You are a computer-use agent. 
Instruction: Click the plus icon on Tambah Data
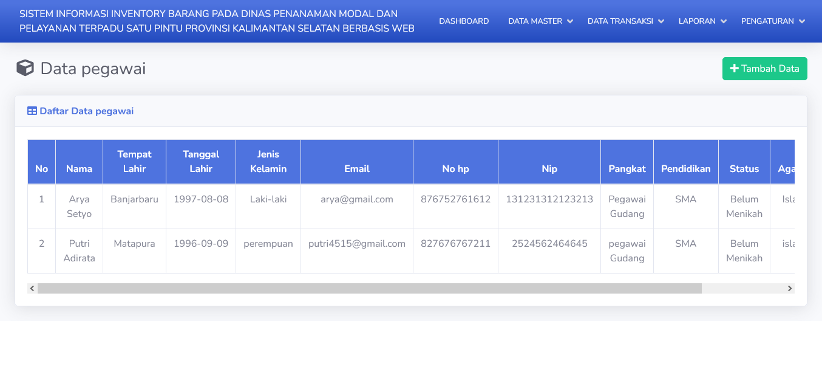(x=734, y=69)
